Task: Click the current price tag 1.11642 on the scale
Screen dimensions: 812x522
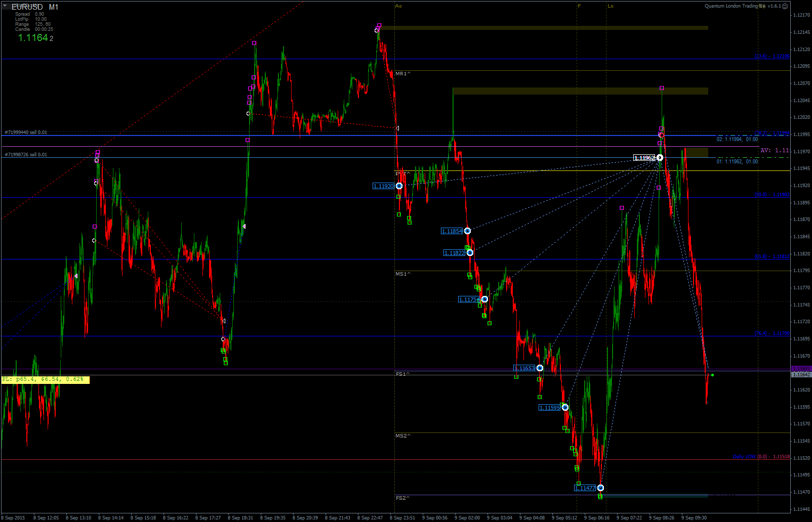Action: point(801,375)
